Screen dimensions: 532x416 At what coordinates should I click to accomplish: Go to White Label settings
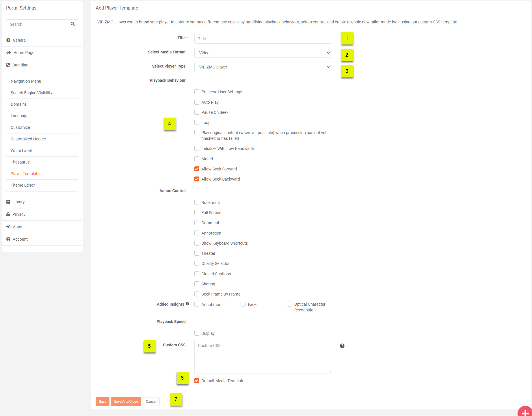coord(21,151)
